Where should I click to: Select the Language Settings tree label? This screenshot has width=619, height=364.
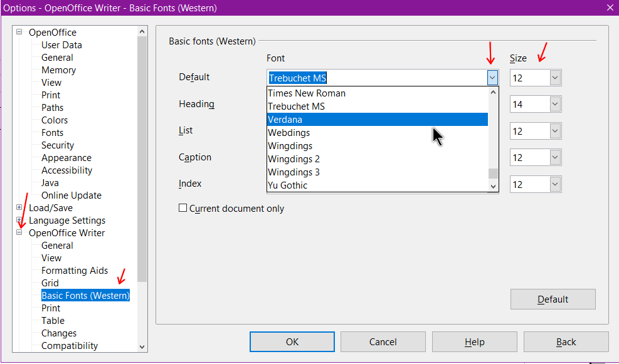pos(67,221)
